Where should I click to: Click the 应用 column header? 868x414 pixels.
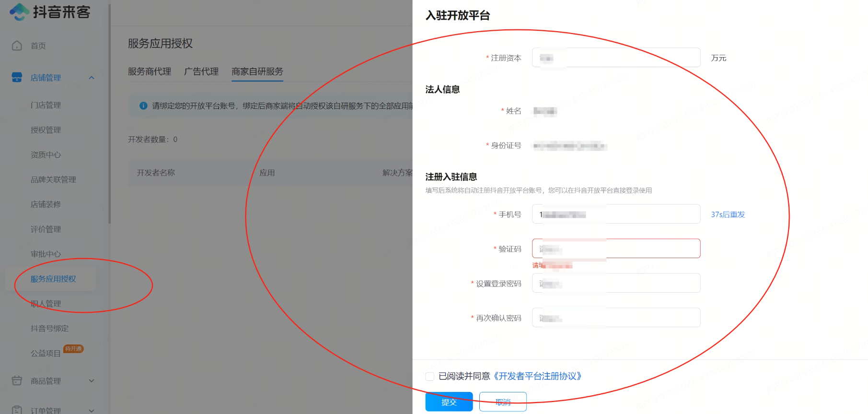coord(267,173)
